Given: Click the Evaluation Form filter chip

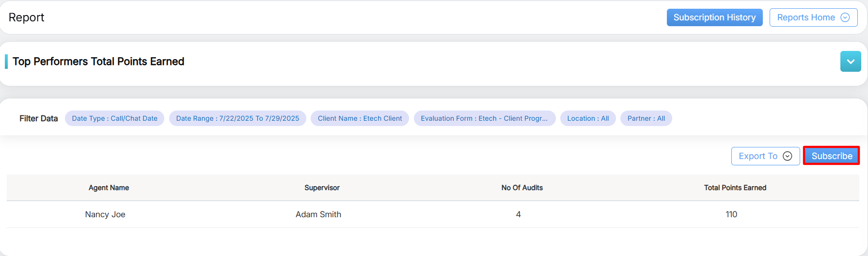Looking at the screenshot, I should [x=484, y=118].
